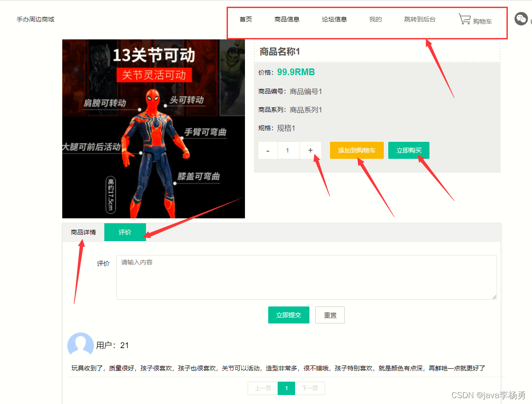This screenshot has height=404, width=532.
Task: Click 添加到购物车 button
Action: tap(356, 150)
